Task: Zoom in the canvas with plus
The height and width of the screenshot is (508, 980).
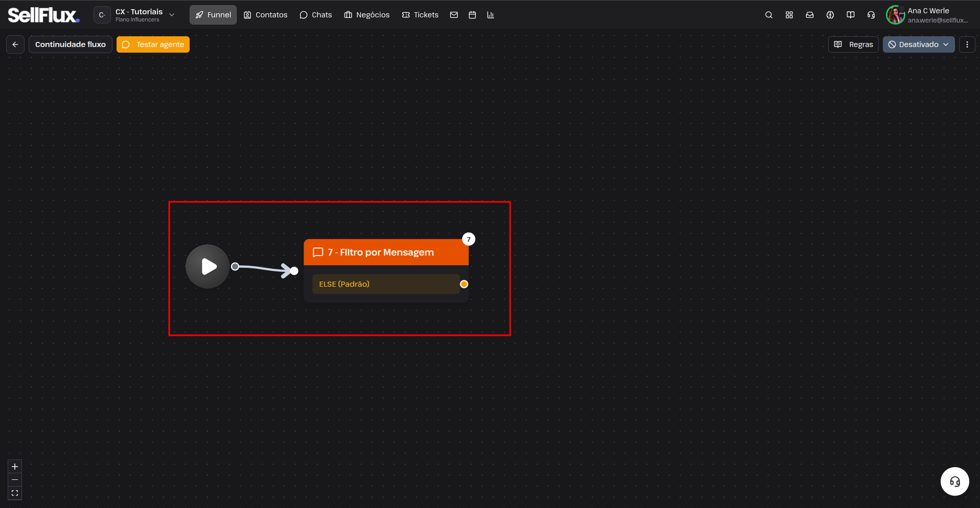Action: point(15,467)
